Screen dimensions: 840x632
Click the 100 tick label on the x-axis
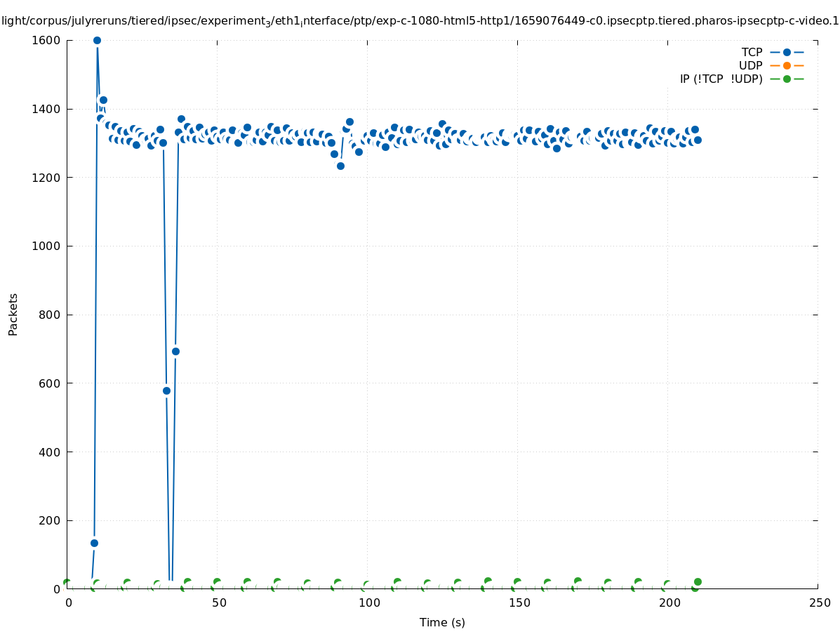[368, 603]
